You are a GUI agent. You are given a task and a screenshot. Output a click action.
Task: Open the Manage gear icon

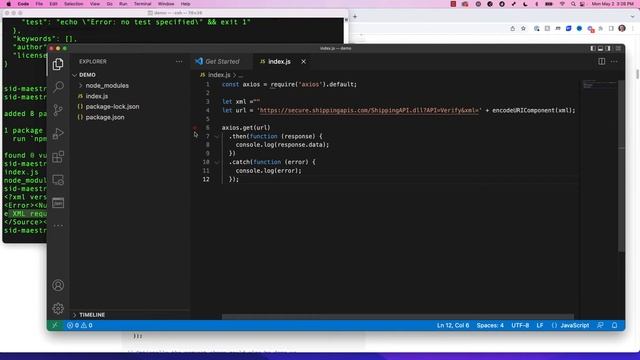coord(58,308)
